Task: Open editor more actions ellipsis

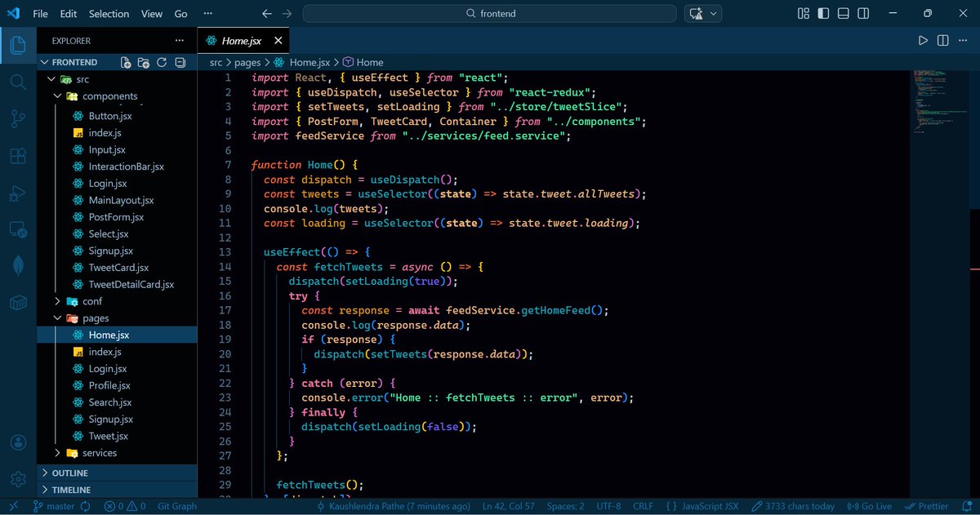Action: pos(962,40)
